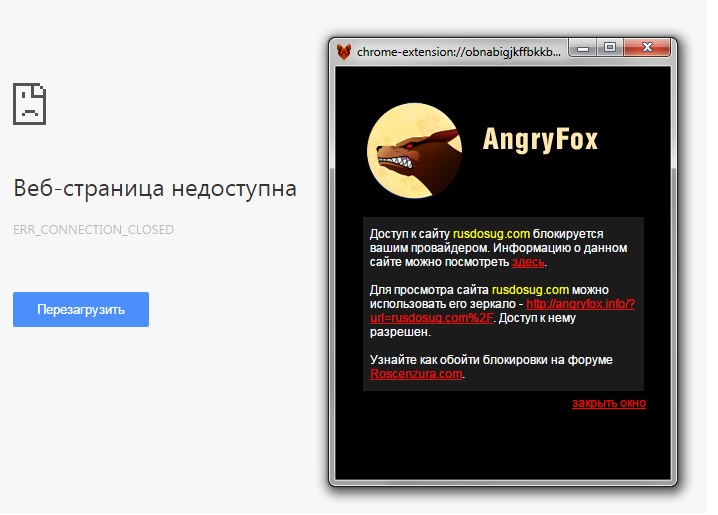Open the здесь site information link
The width and height of the screenshot is (718, 515).
(x=528, y=262)
